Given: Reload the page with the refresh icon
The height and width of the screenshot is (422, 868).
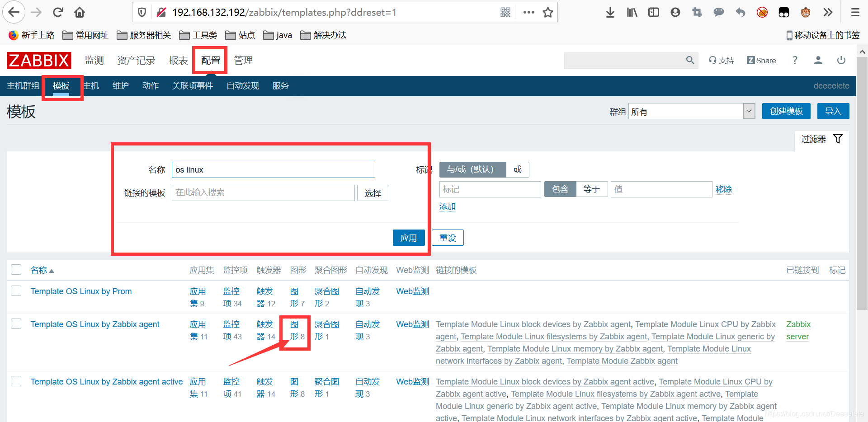Looking at the screenshot, I should pyautogui.click(x=58, y=12).
